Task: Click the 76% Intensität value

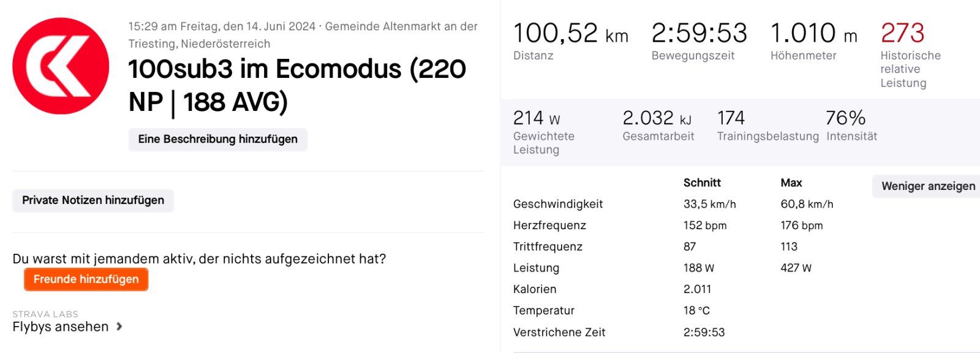Action: 845,118
